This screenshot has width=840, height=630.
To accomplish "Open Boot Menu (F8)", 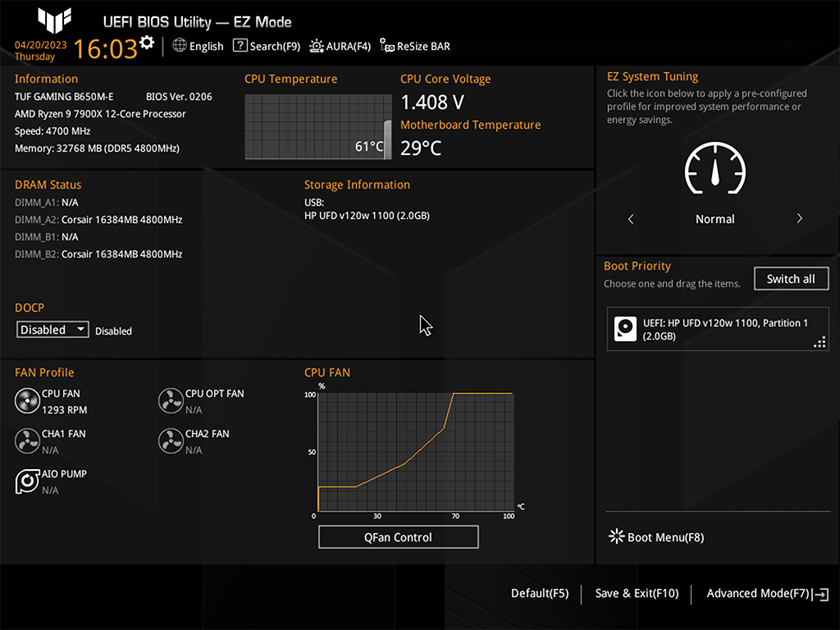I will pos(656,537).
